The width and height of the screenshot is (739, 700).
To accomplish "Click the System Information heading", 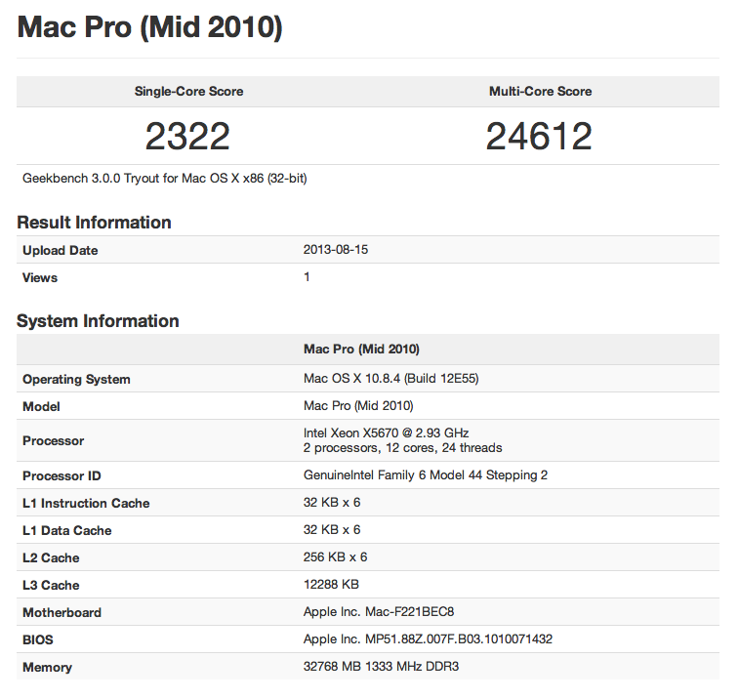I will pyautogui.click(x=98, y=321).
